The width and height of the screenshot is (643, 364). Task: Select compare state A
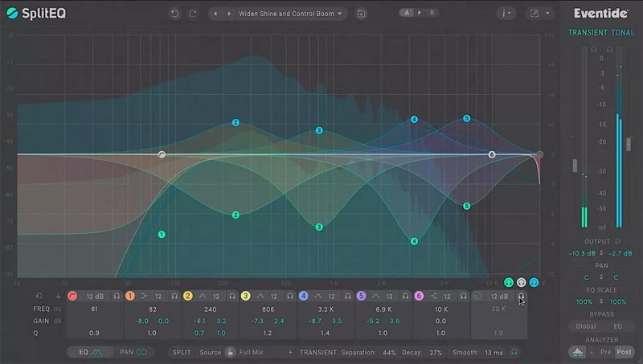407,13
